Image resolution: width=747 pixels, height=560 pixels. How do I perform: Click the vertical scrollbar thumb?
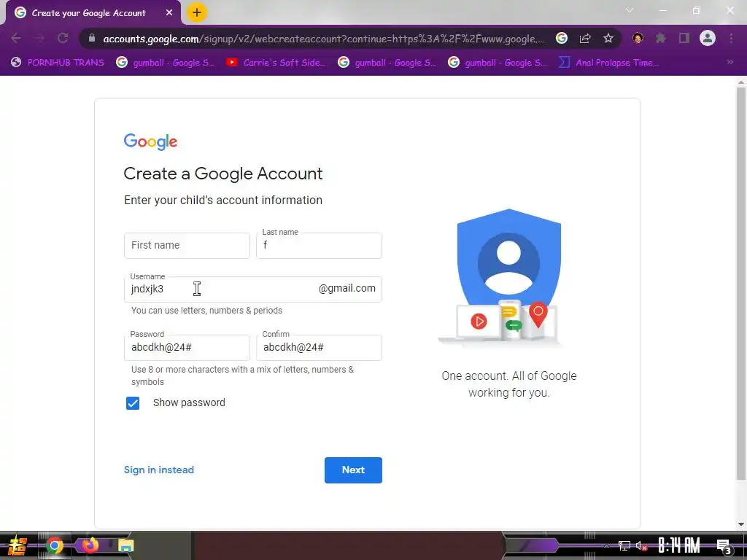(741, 284)
